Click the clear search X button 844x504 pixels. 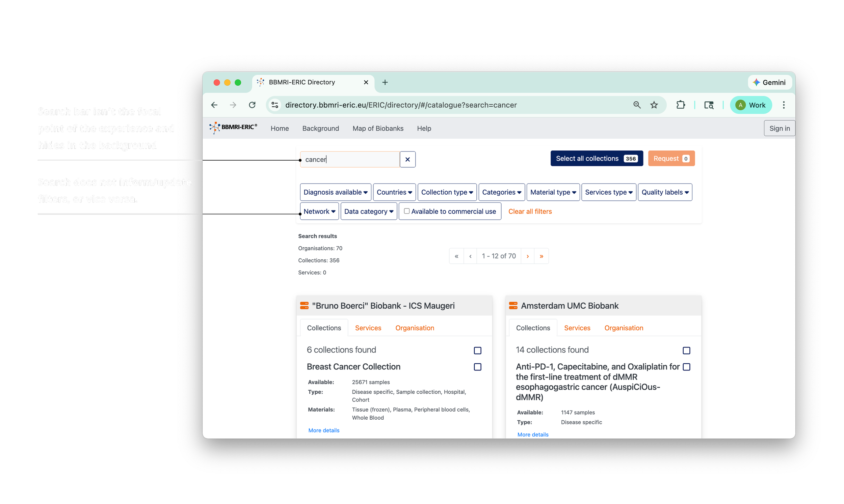(x=407, y=159)
